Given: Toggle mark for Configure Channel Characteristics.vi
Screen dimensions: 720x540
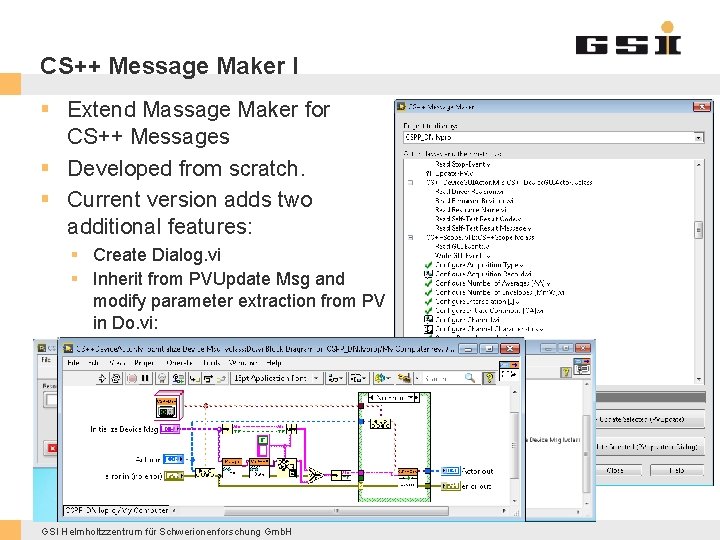Looking at the screenshot, I should click(428, 329).
